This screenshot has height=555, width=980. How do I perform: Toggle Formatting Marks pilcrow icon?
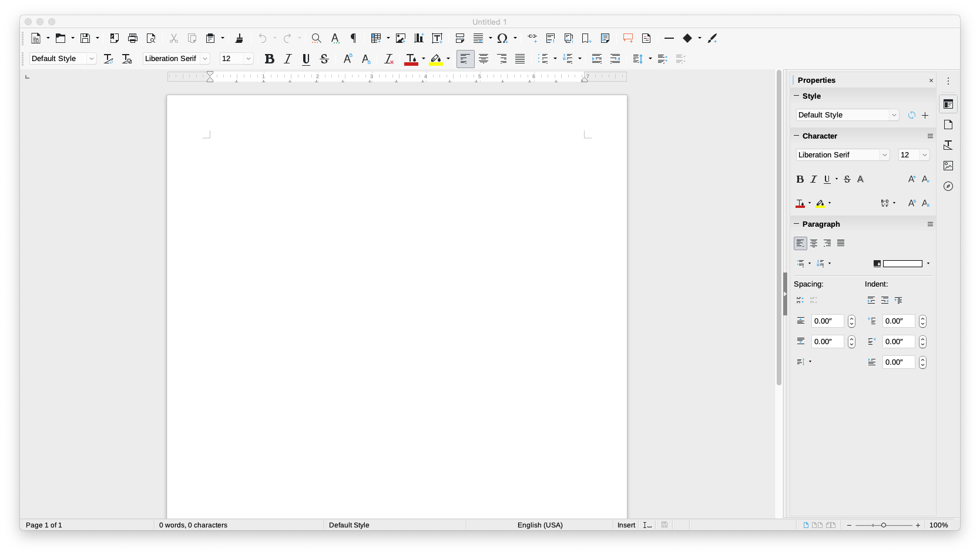click(353, 38)
